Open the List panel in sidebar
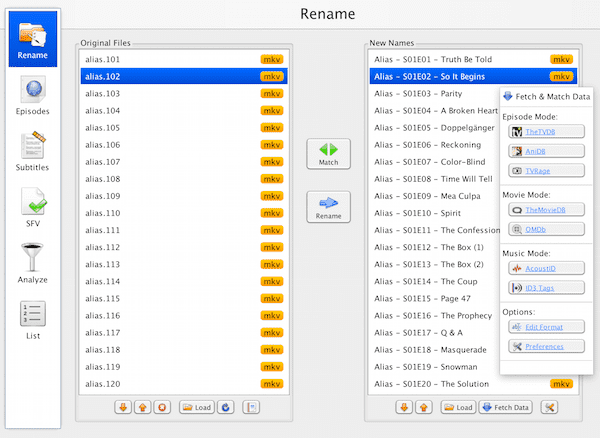 coord(31,318)
